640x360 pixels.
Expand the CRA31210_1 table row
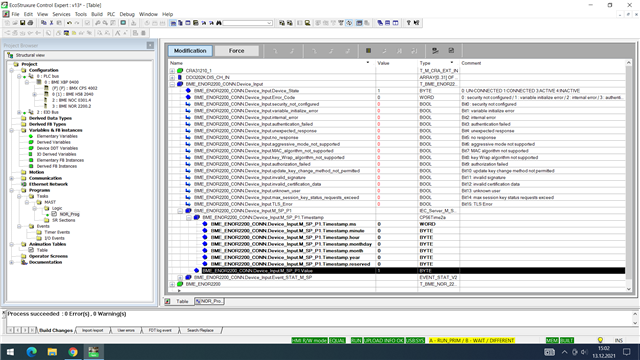172,71
